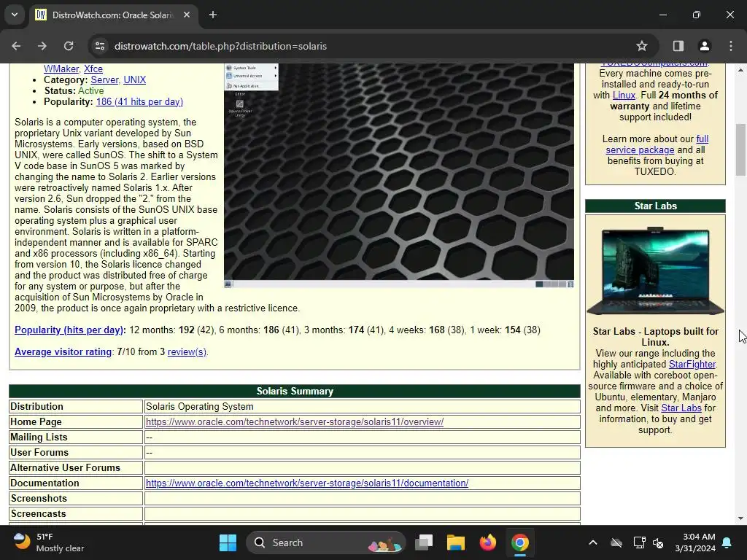Open the notifications bell
The image size is (747, 560).
click(727, 542)
